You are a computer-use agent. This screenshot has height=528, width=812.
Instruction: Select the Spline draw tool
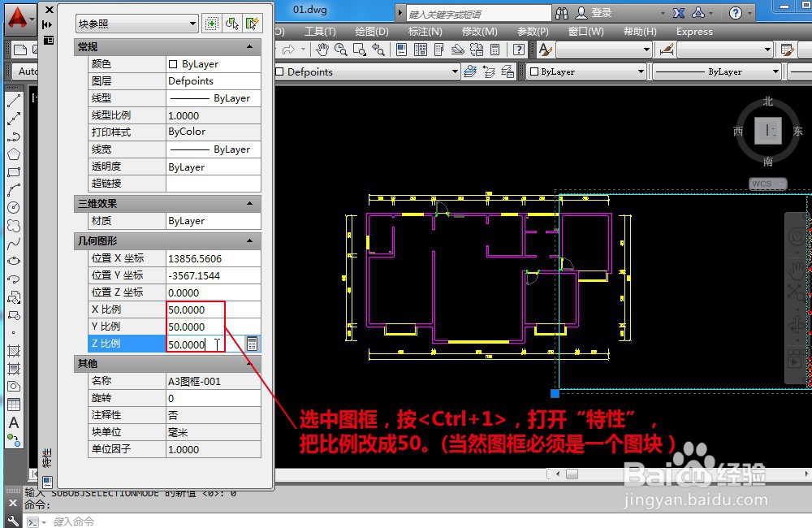click(14, 243)
